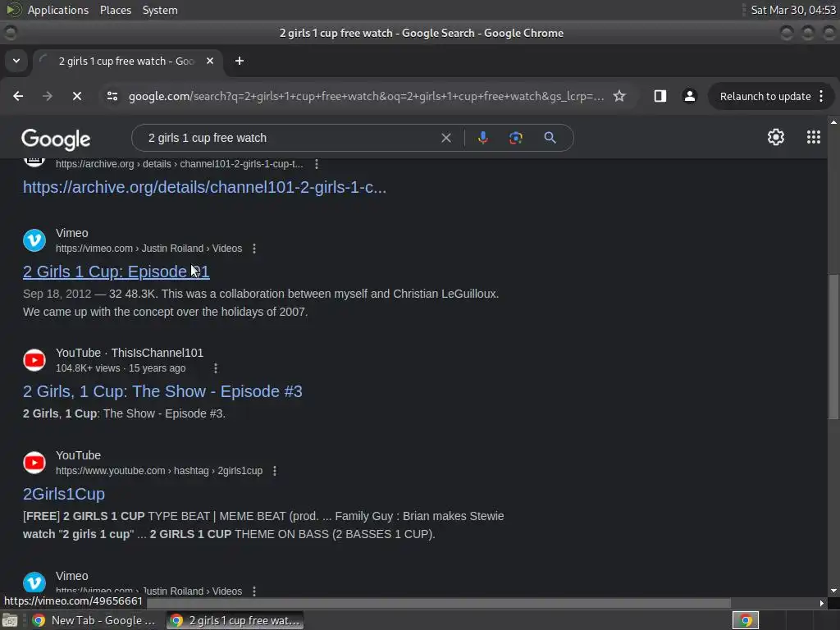Clear the search box with the X

point(445,138)
